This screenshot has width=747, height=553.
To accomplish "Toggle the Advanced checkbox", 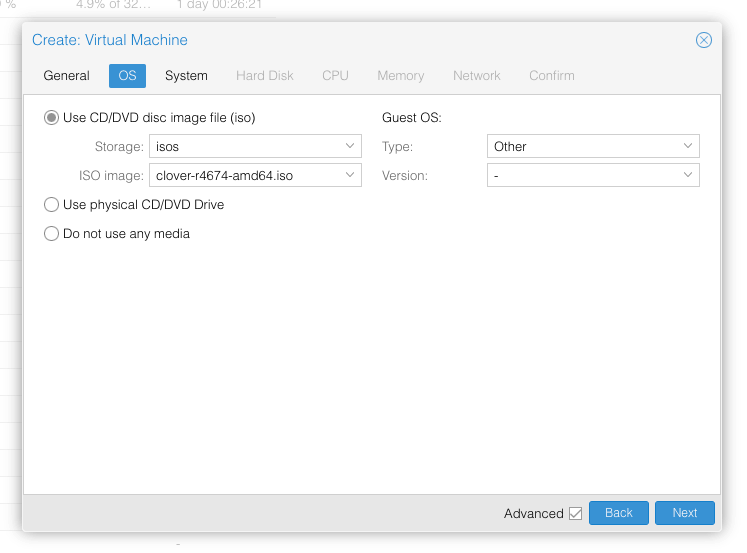I will point(575,513).
